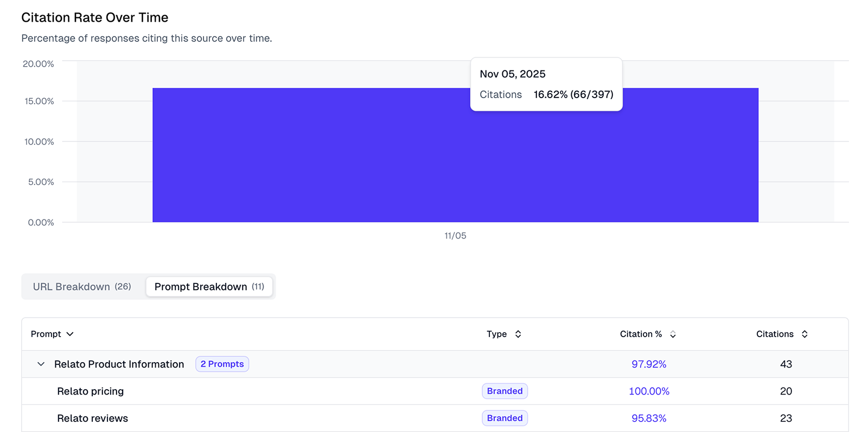Open the 100.00% citation rate for Relato pricing
Image resolution: width=868 pixels, height=432 pixels.
(x=649, y=391)
